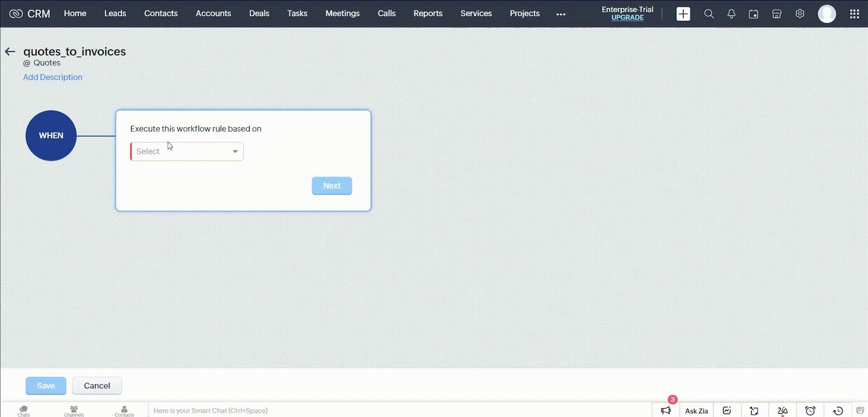The image size is (868, 417).
Task: Click the Next button
Action: coord(331,186)
